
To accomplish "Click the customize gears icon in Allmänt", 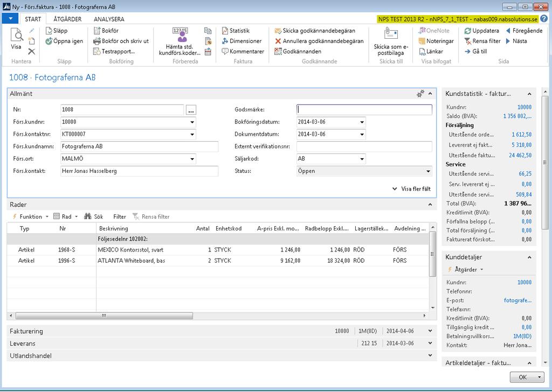I will coord(420,94).
